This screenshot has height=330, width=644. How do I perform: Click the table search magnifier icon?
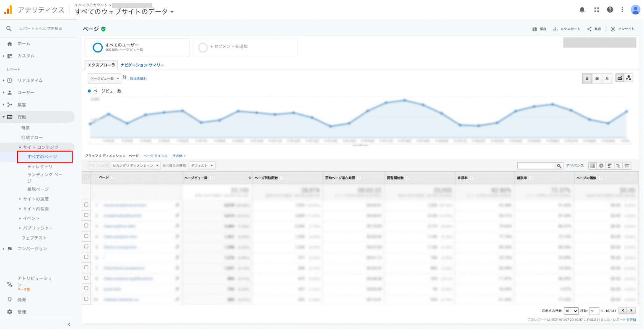click(x=559, y=165)
